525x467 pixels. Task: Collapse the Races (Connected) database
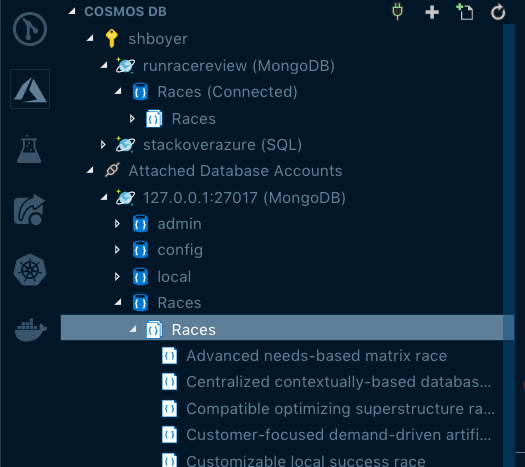coord(118,91)
